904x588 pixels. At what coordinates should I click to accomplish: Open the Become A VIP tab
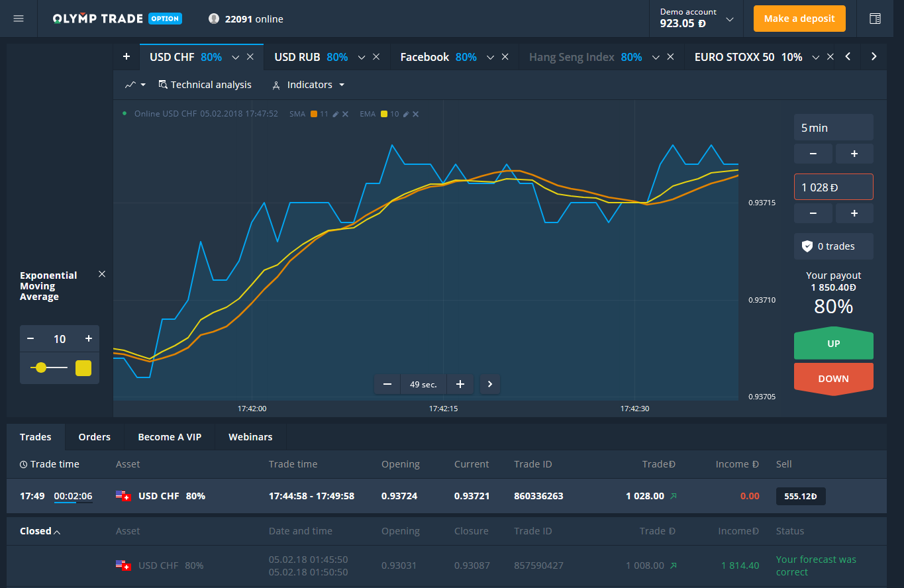[x=170, y=437]
